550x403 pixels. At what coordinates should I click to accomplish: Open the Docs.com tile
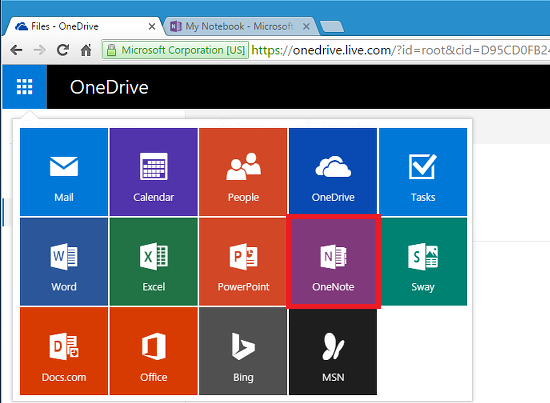click(64, 351)
